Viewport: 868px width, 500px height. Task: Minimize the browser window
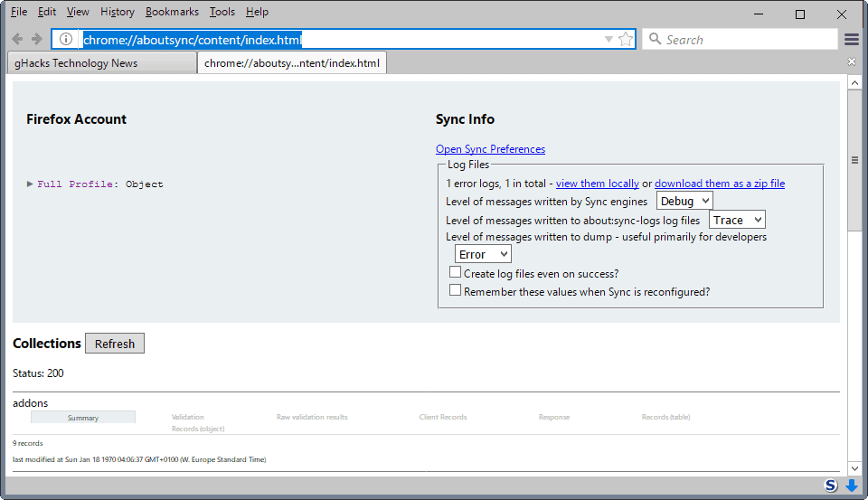pos(759,14)
